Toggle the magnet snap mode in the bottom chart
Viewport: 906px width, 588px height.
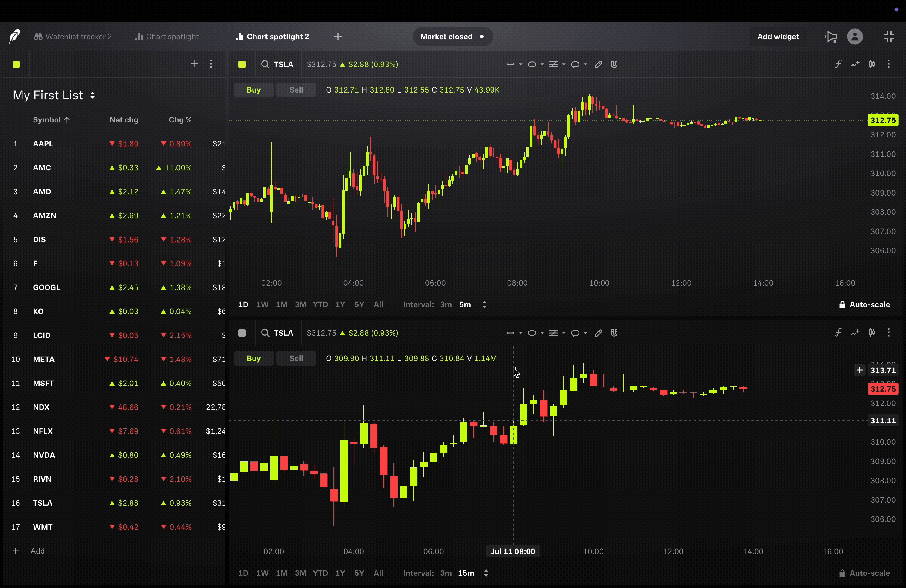[614, 333]
